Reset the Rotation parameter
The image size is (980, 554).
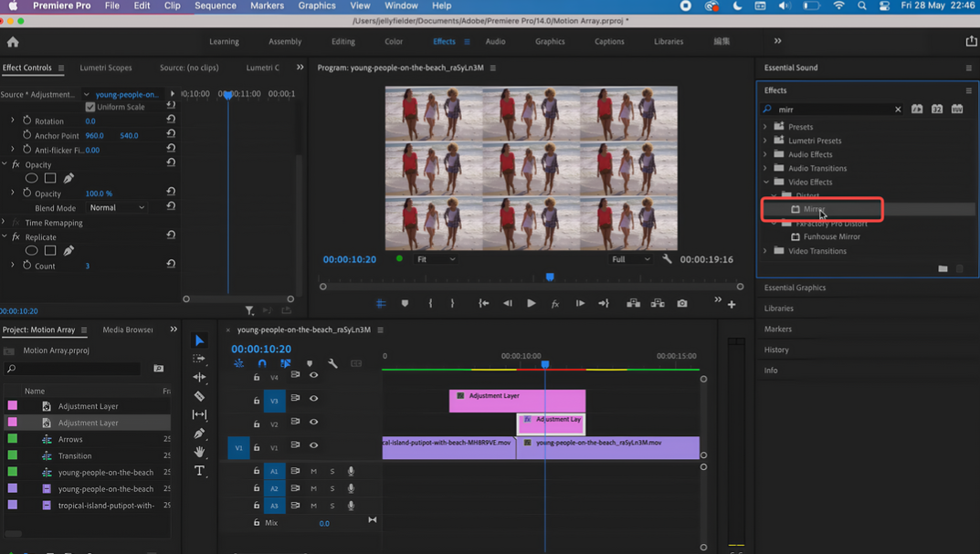(x=171, y=120)
